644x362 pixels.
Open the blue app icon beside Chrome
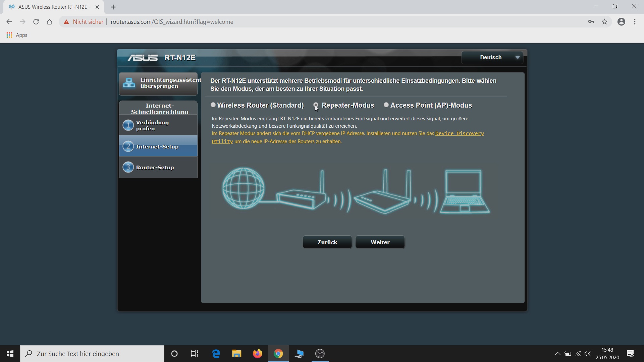[x=299, y=354]
